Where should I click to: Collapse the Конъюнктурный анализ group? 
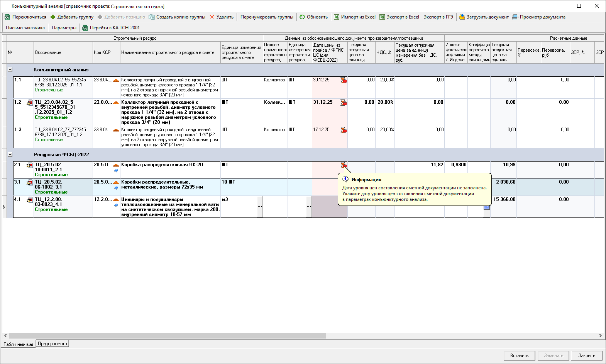pyautogui.click(x=10, y=70)
